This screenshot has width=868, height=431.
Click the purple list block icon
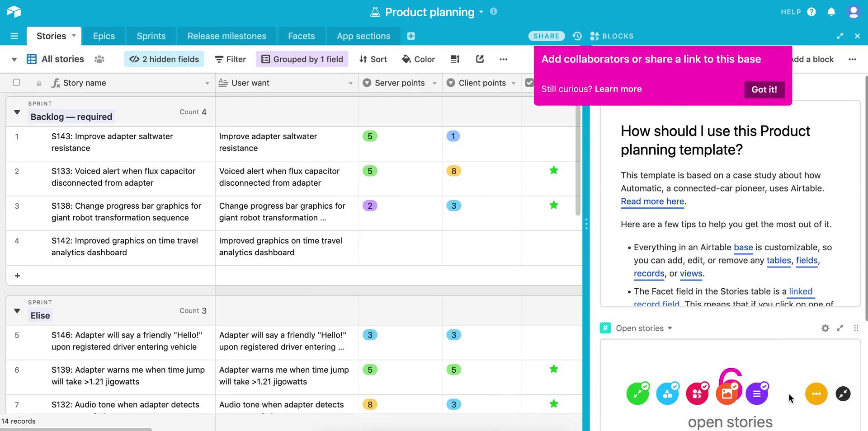pyautogui.click(x=757, y=394)
